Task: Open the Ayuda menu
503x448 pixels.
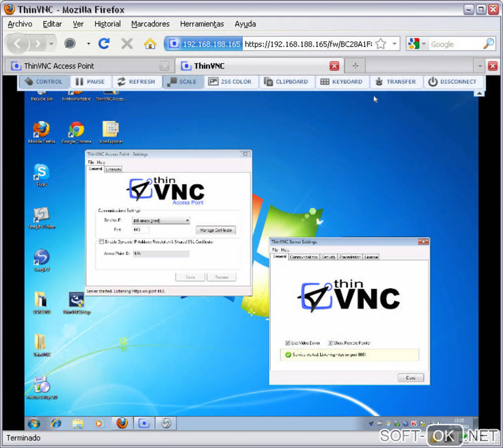Action: point(245,24)
